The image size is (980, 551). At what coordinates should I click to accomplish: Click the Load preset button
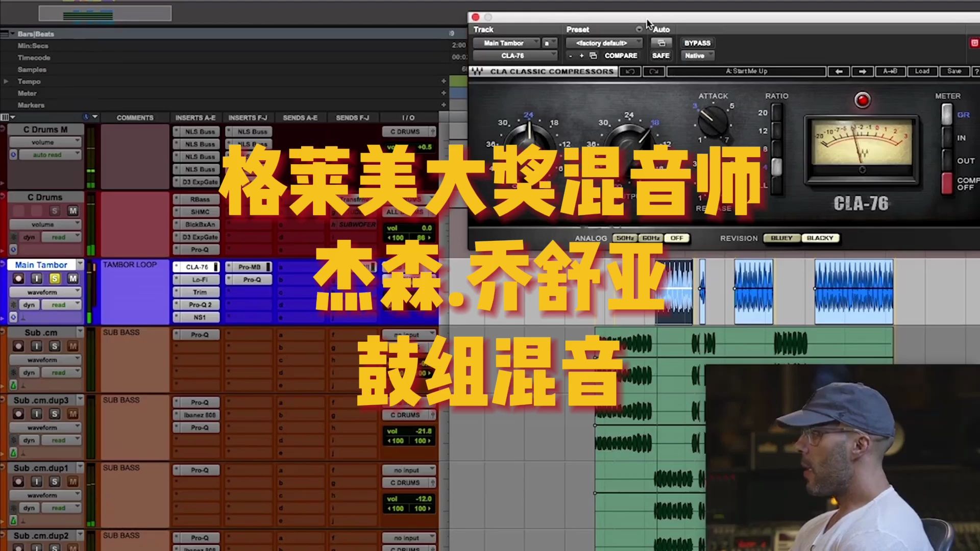(x=922, y=71)
